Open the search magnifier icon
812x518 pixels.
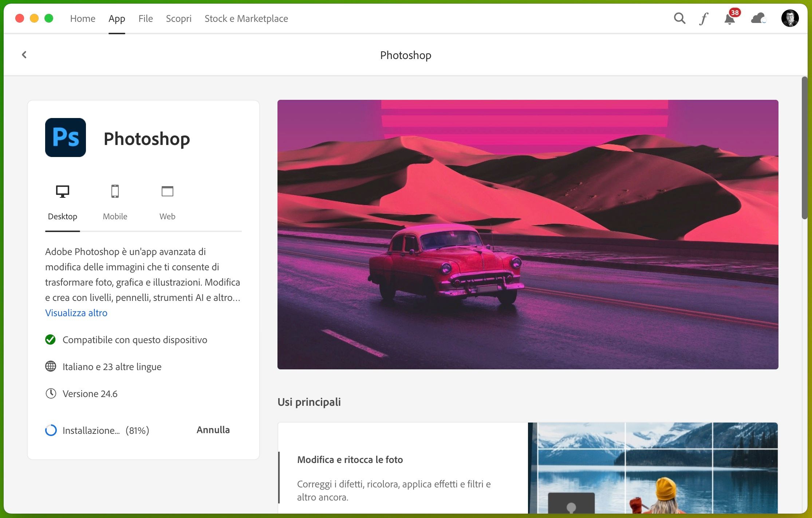[x=679, y=18]
